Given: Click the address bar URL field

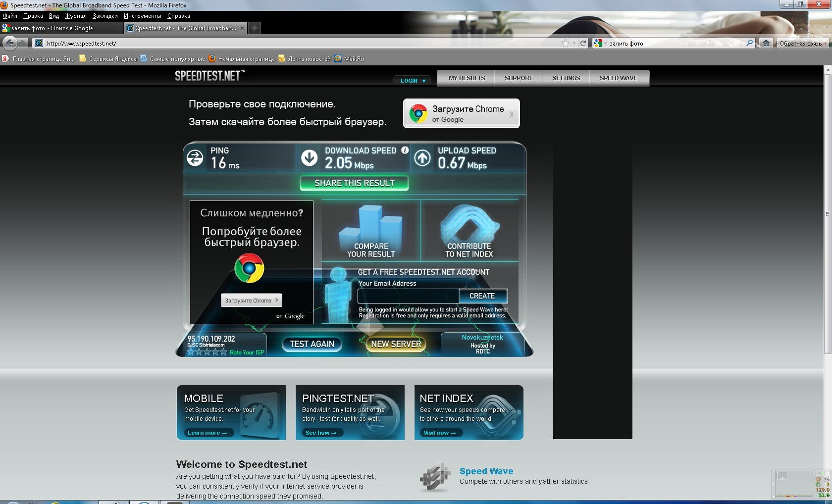Looking at the screenshot, I should (303, 43).
